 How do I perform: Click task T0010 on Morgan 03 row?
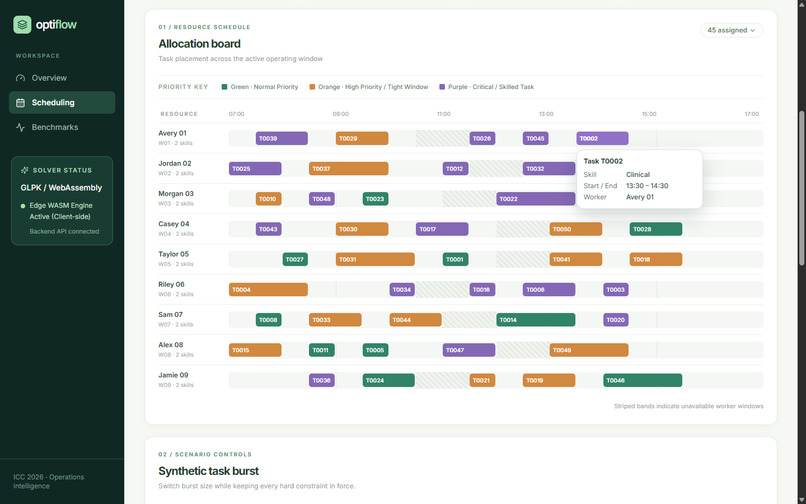click(x=268, y=199)
